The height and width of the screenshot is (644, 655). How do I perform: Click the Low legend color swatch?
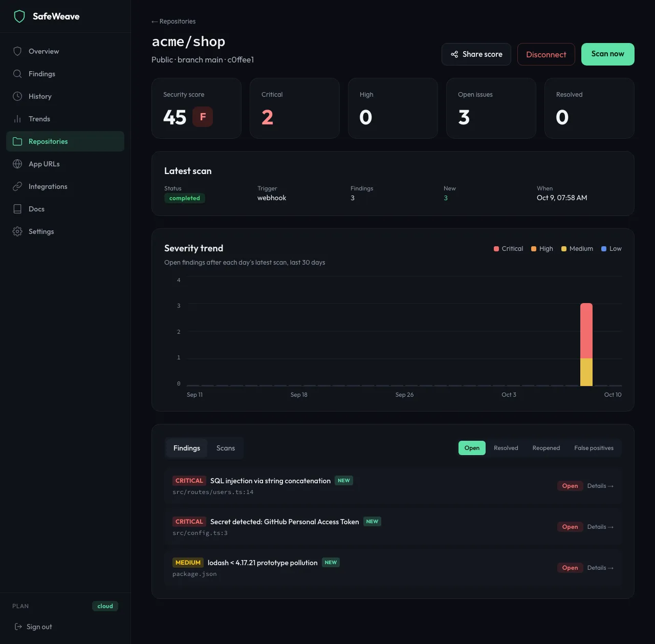[x=604, y=249]
